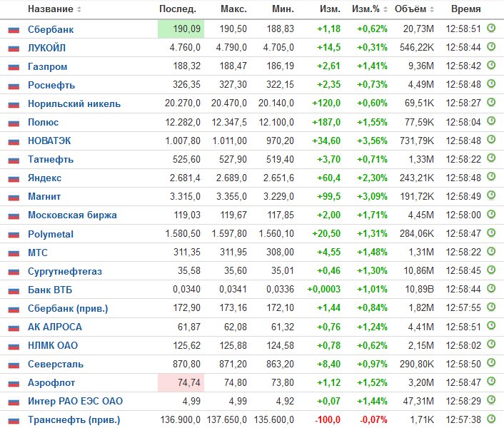Click the Russian flag icon beside НЛМК ОАО

(x=14, y=346)
